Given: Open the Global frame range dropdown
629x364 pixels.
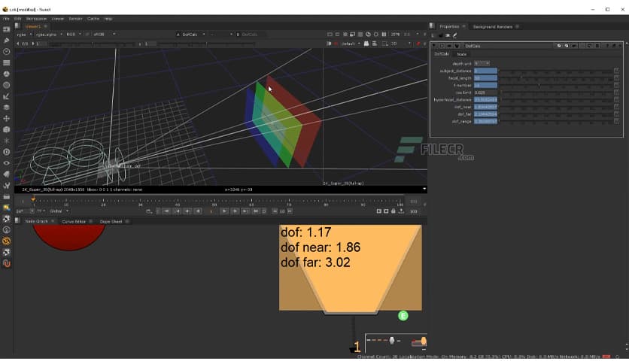Looking at the screenshot, I should [x=59, y=211].
